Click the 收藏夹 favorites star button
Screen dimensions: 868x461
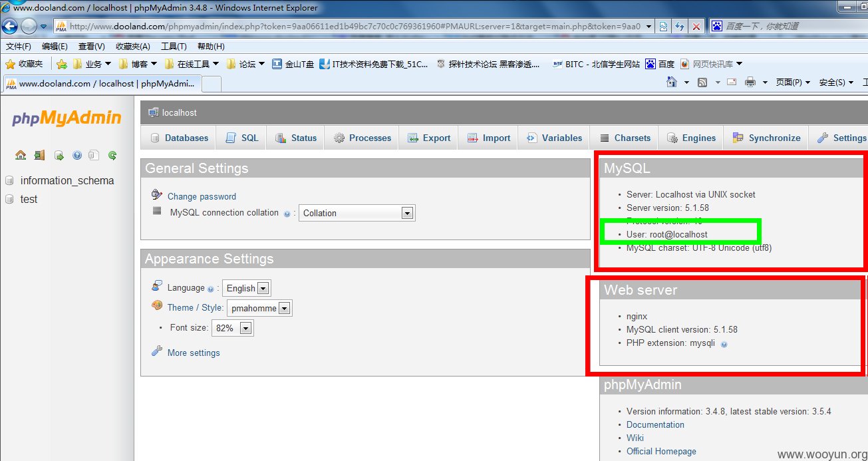[x=24, y=64]
